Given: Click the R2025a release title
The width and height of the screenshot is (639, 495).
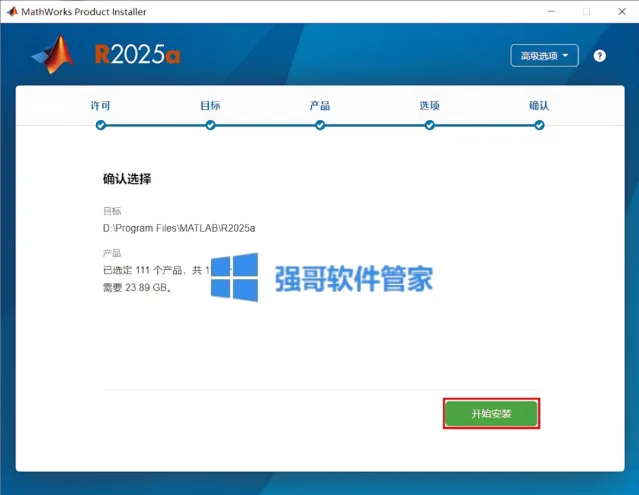Looking at the screenshot, I should (x=137, y=55).
